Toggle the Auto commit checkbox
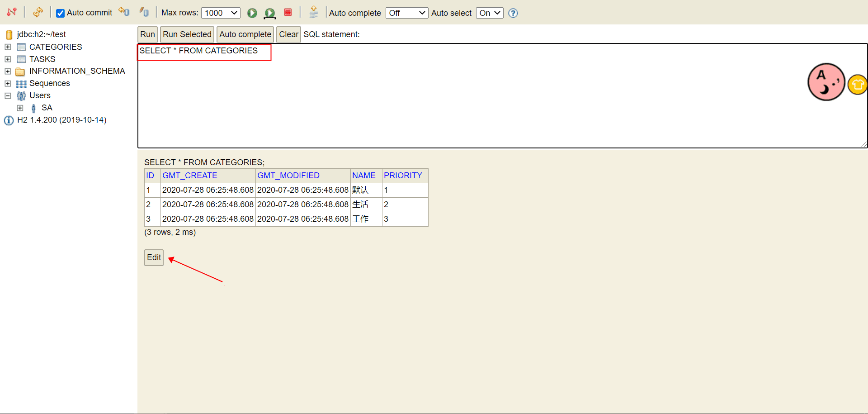Viewport: 868px width, 414px height. (x=60, y=13)
